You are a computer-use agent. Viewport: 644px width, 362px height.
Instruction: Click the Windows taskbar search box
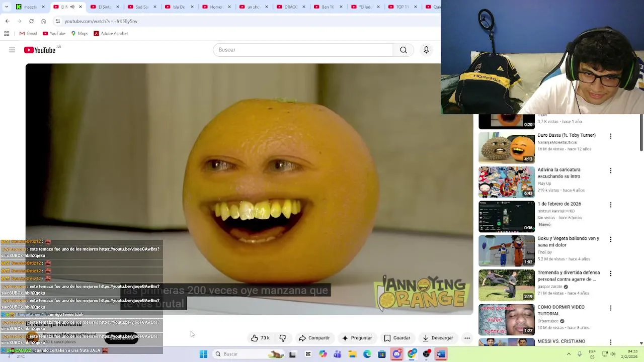pos(249,354)
